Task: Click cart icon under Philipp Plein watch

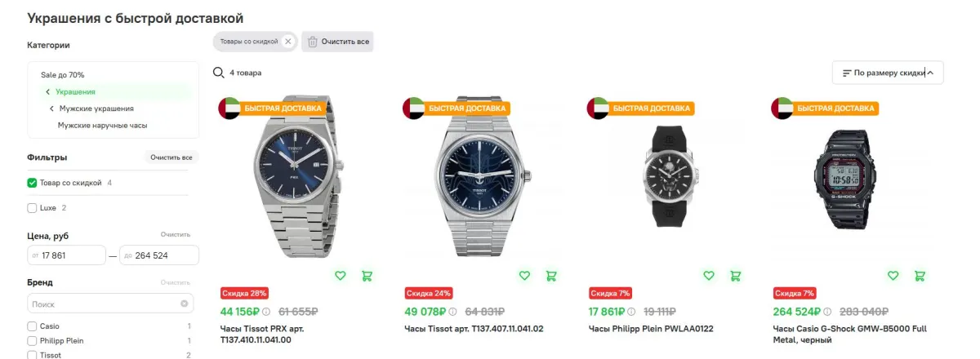Action: pos(735,276)
